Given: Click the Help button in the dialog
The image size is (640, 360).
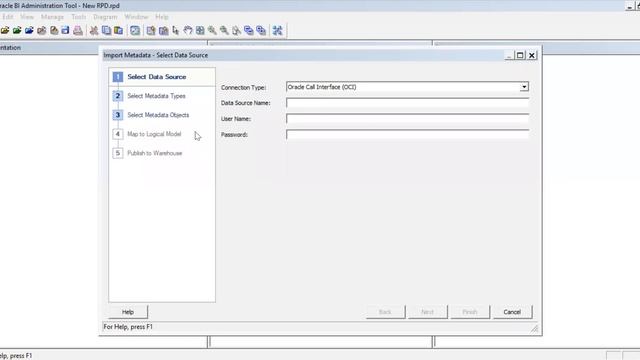Looking at the screenshot, I should pos(128,312).
